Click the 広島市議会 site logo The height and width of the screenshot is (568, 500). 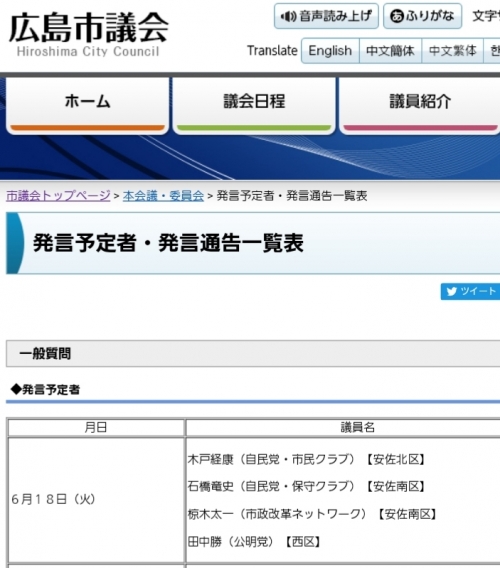pos(88,34)
